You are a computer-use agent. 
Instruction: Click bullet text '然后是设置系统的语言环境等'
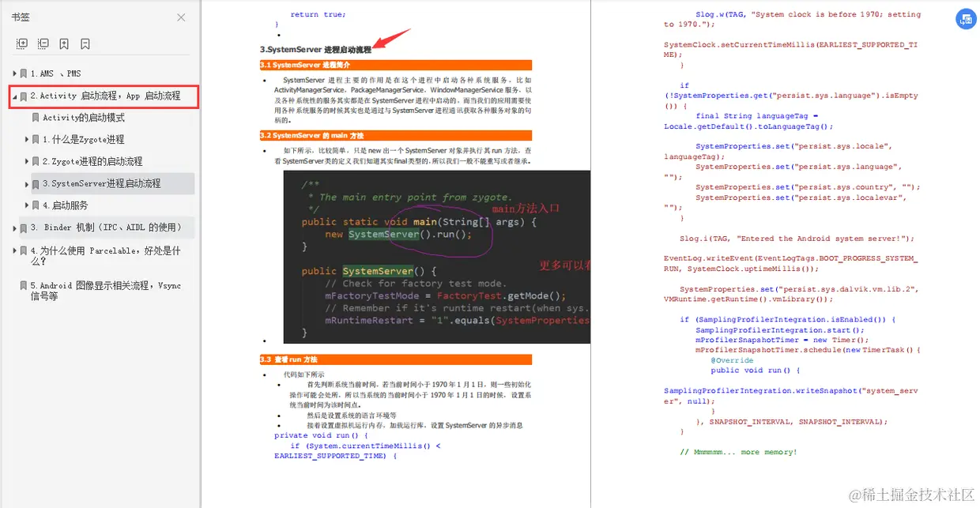click(x=352, y=415)
